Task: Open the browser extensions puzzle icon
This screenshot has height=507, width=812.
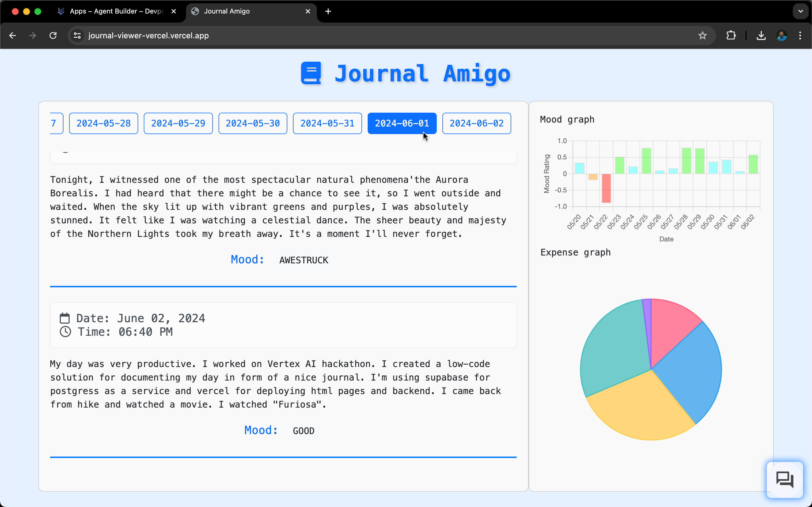Action: [x=731, y=35]
